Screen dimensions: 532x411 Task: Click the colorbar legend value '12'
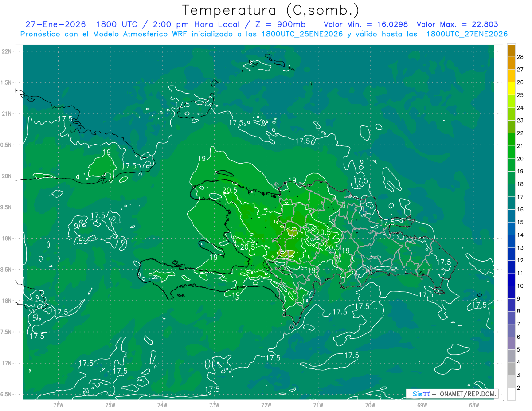click(x=520, y=261)
